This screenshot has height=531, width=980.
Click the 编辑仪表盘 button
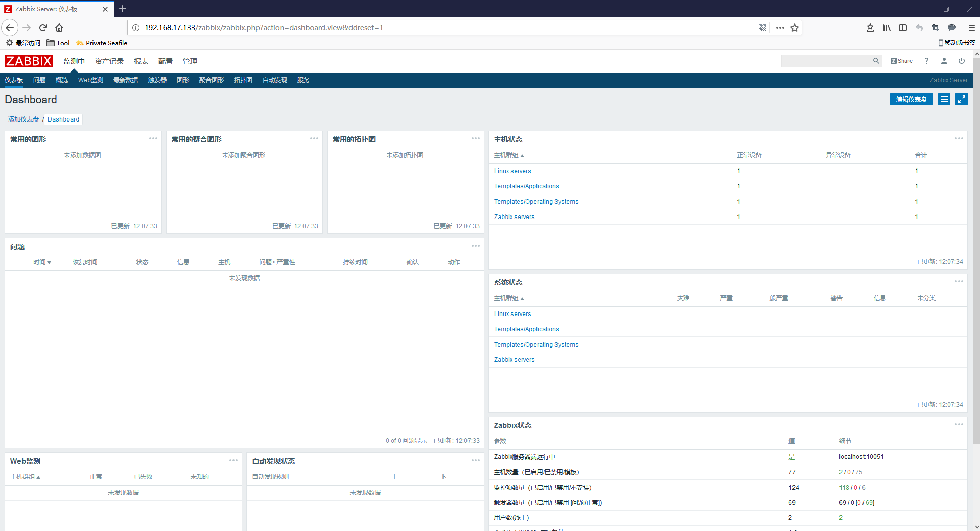point(911,99)
